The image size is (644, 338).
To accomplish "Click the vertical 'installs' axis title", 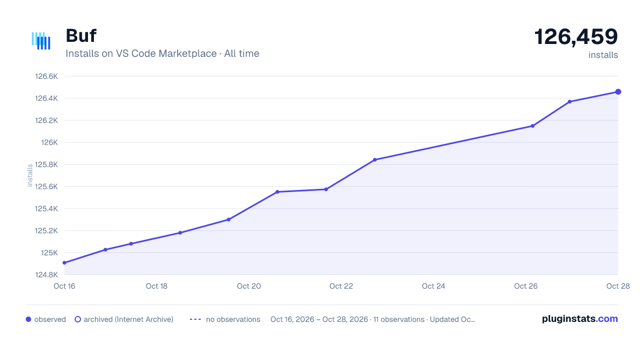I will pyautogui.click(x=30, y=175).
